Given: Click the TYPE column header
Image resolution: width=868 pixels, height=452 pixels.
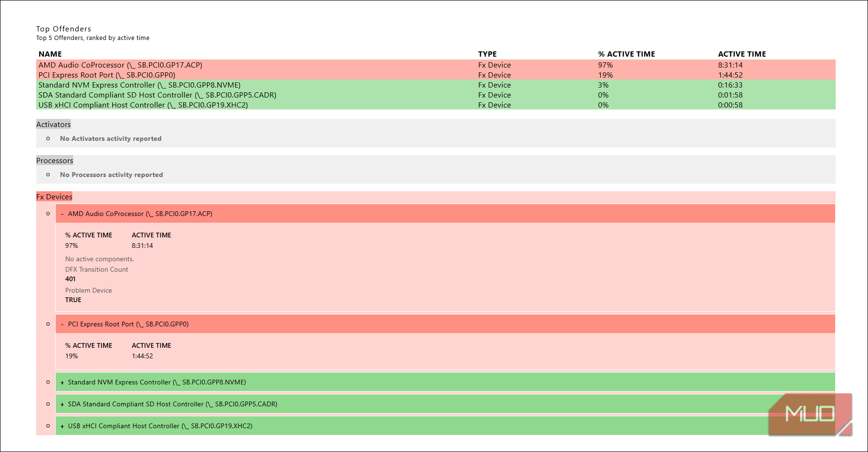Looking at the screenshot, I should pos(487,54).
